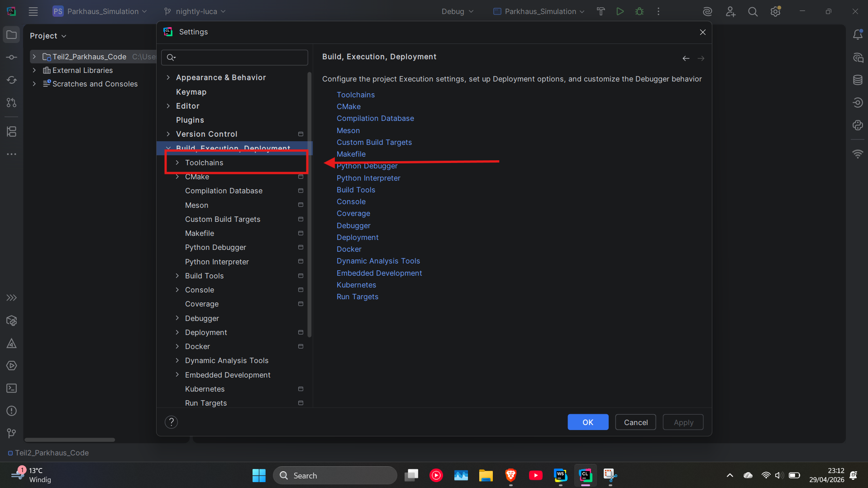This screenshot has height=488, width=868.
Task: Open File Explorer from taskbar
Action: point(486,475)
